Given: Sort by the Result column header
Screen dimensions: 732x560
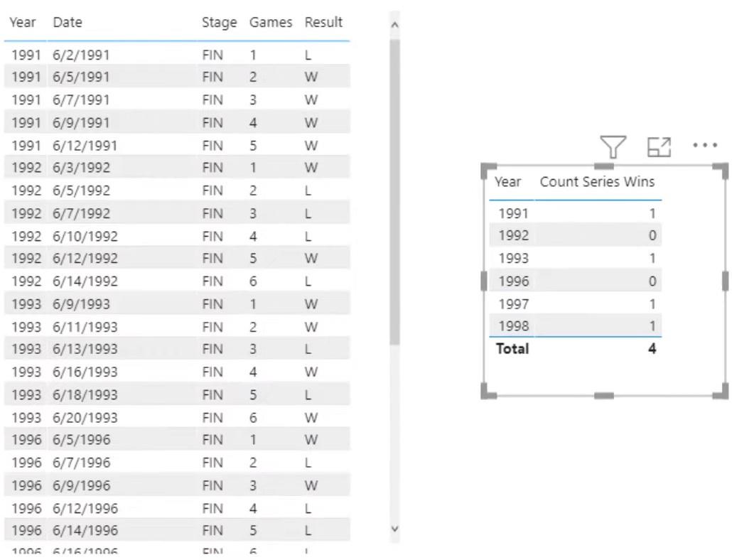Looking at the screenshot, I should [x=323, y=22].
